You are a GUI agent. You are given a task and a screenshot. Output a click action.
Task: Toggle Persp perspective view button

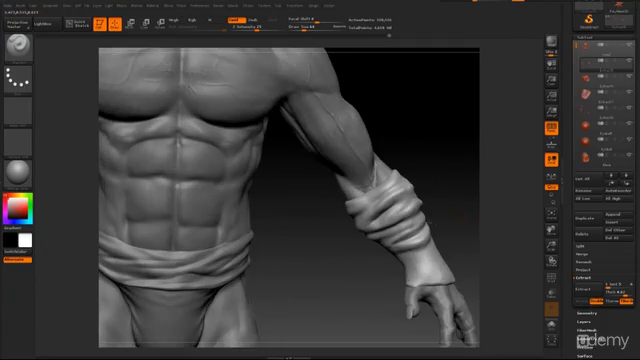551,128
